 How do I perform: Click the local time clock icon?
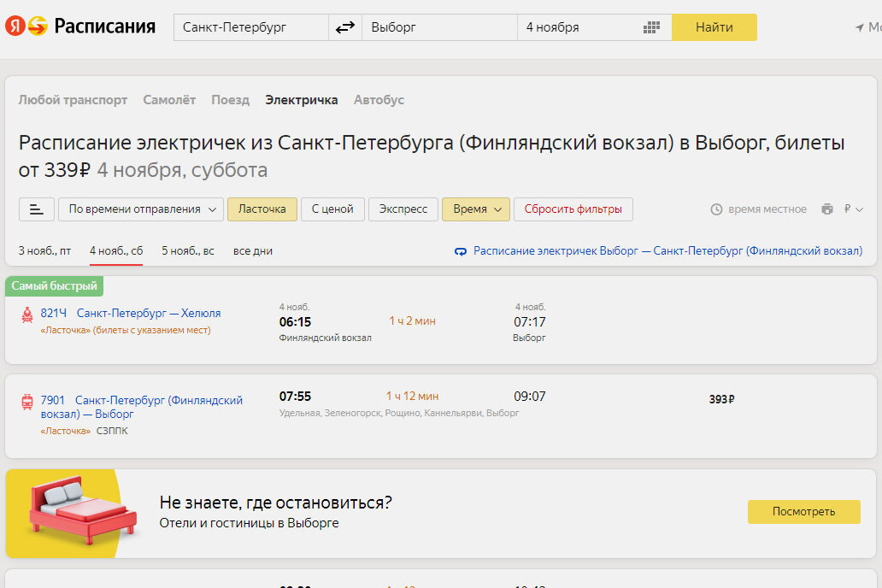point(716,209)
